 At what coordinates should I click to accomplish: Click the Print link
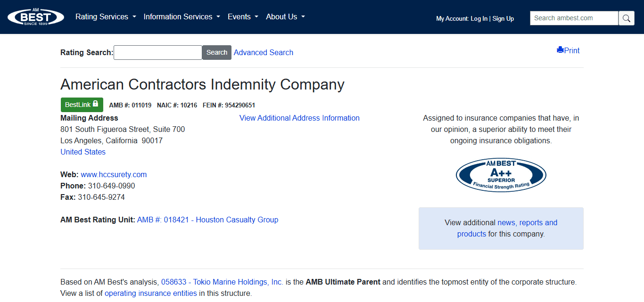(x=568, y=50)
